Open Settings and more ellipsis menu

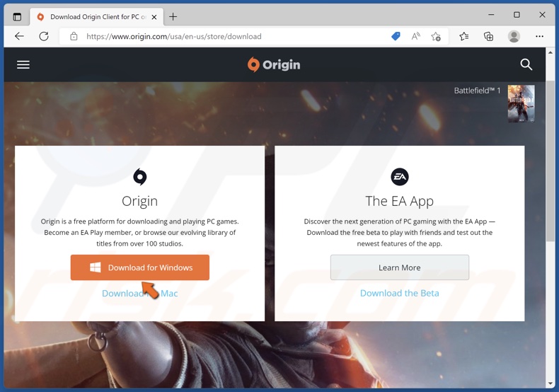(539, 36)
